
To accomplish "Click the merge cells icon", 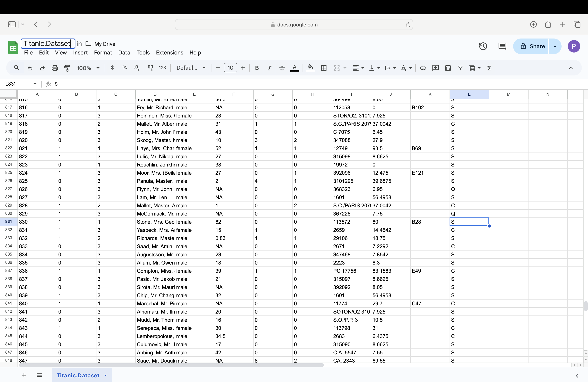I will [x=337, y=68].
